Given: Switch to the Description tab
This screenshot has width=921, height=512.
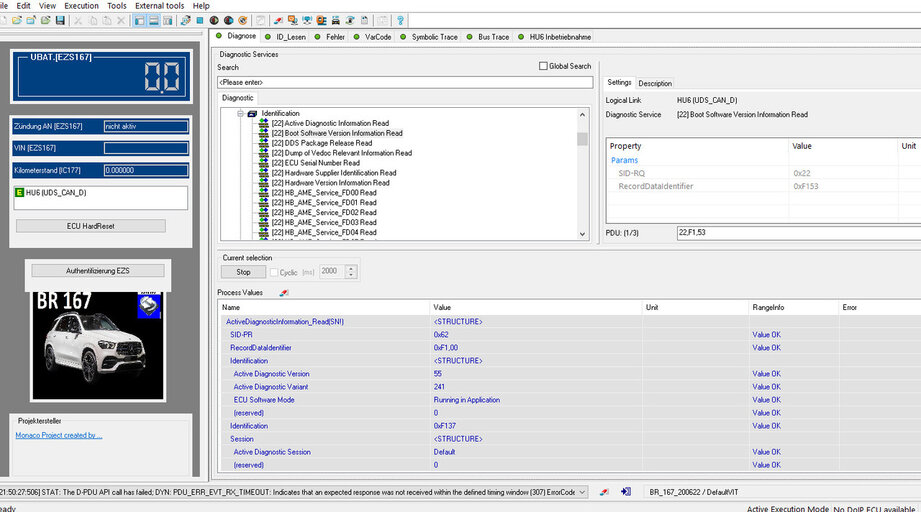Looking at the screenshot, I should coord(655,83).
